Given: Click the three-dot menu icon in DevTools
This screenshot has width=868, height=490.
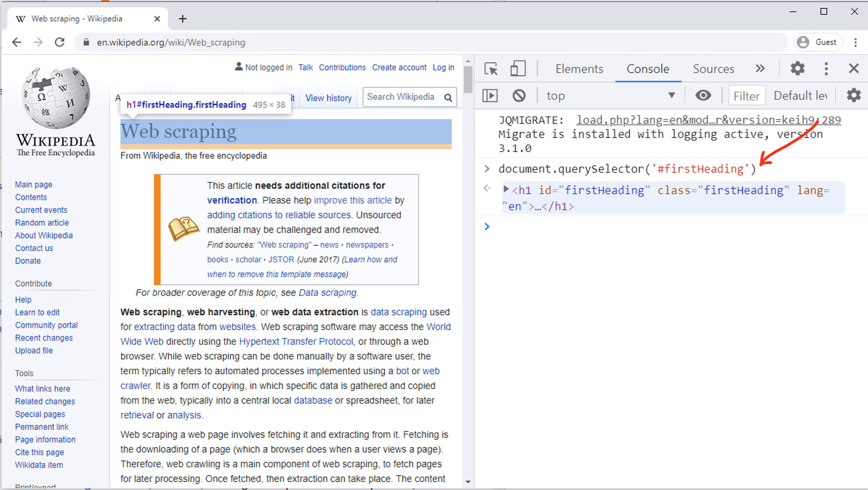Looking at the screenshot, I should click(825, 68).
